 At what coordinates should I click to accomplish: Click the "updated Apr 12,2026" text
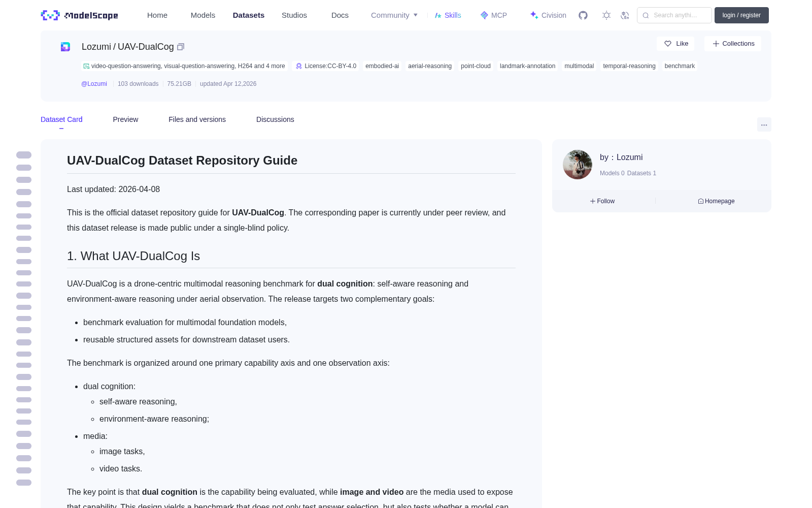(x=228, y=84)
